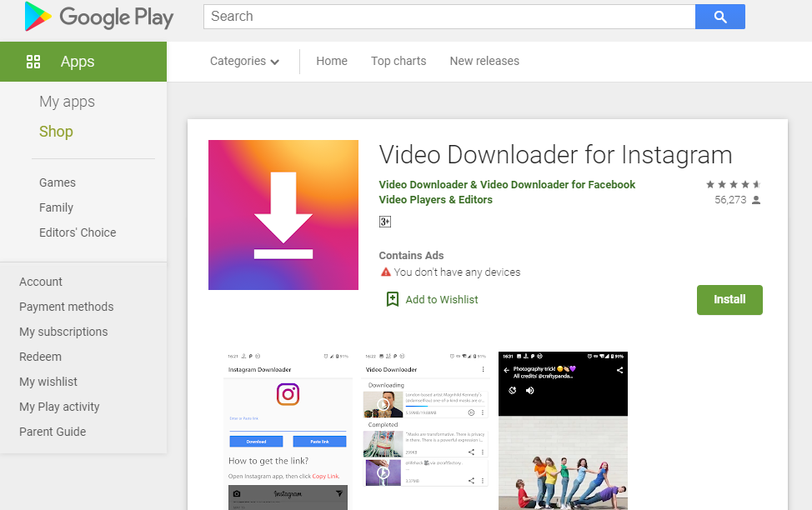Click the Apps grid icon

[33, 62]
